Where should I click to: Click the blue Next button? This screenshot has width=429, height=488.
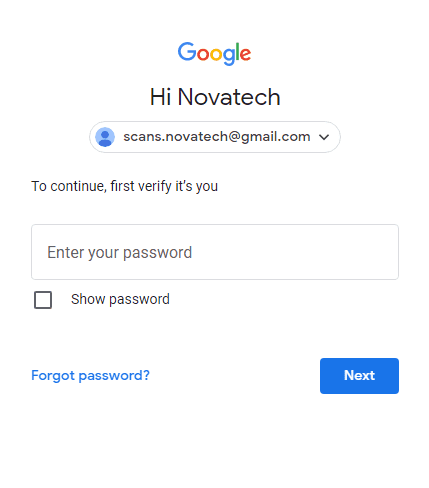tap(359, 376)
